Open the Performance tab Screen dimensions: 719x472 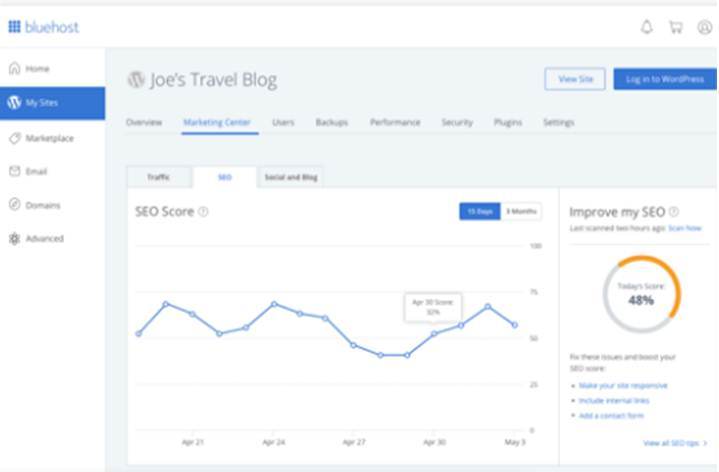[395, 122]
